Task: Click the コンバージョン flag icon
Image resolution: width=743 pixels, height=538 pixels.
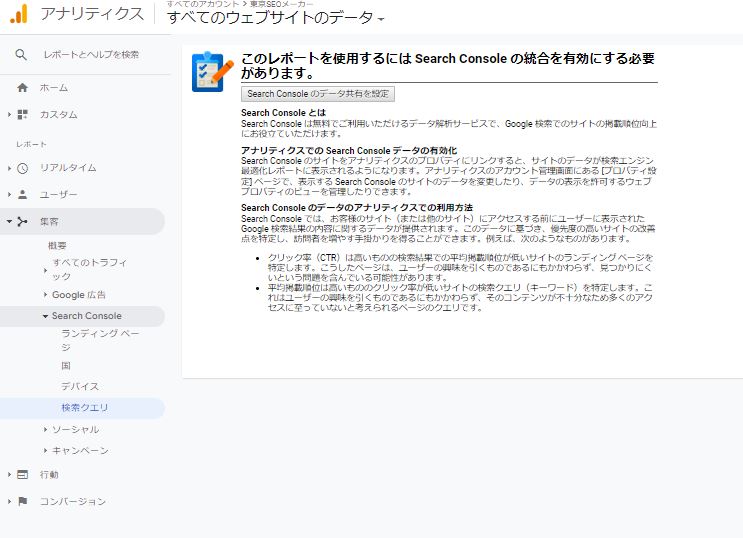Action: click(22, 501)
